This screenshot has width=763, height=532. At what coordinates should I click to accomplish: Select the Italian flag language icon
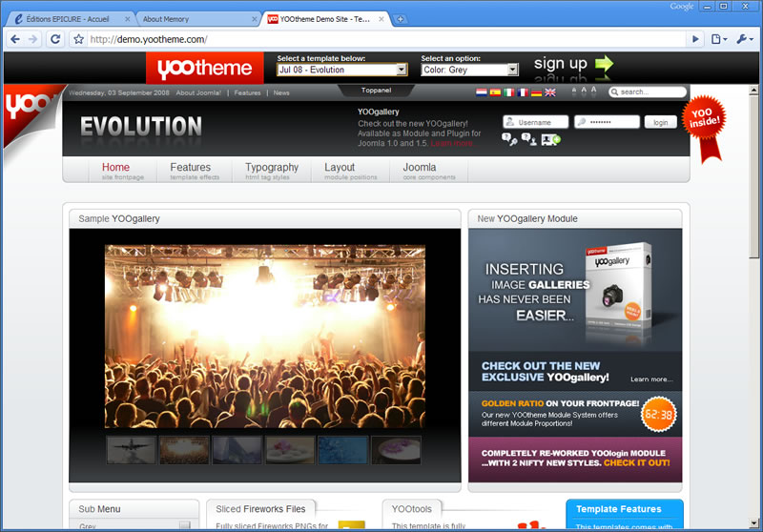509,92
